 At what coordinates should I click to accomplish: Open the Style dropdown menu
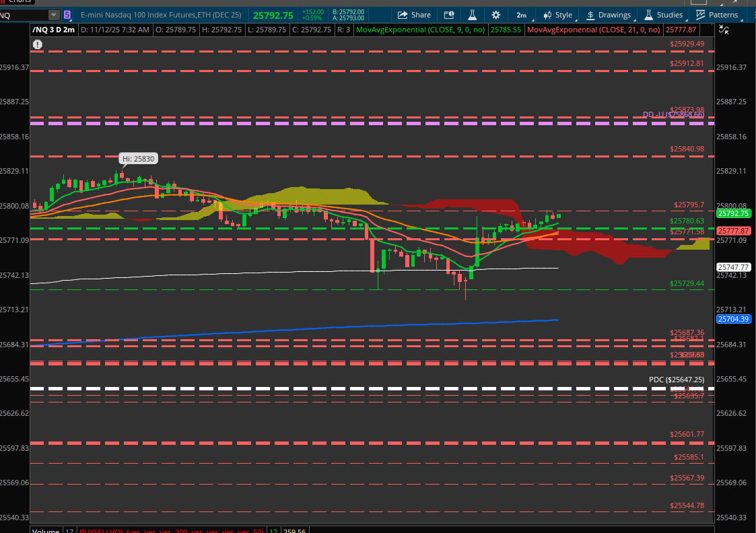(x=558, y=15)
